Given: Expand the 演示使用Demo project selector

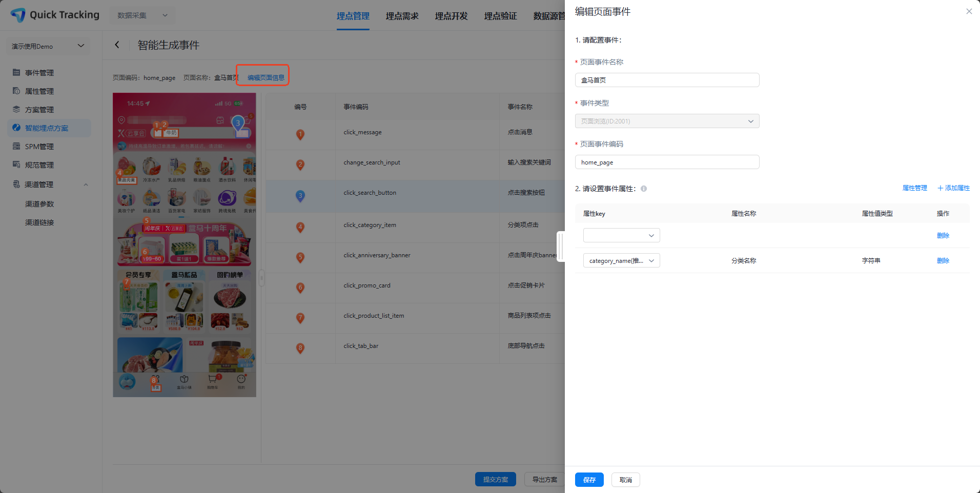Looking at the screenshot, I should pos(48,46).
